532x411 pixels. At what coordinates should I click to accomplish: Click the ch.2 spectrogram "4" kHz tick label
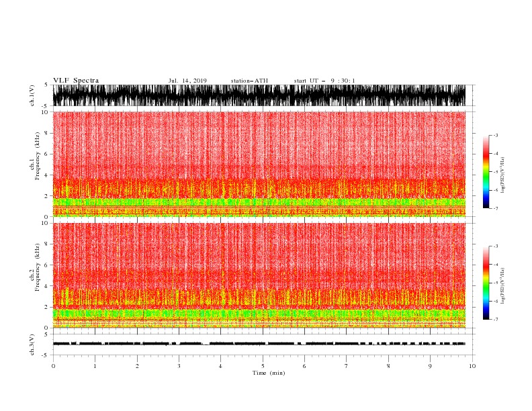coord(46,286)
